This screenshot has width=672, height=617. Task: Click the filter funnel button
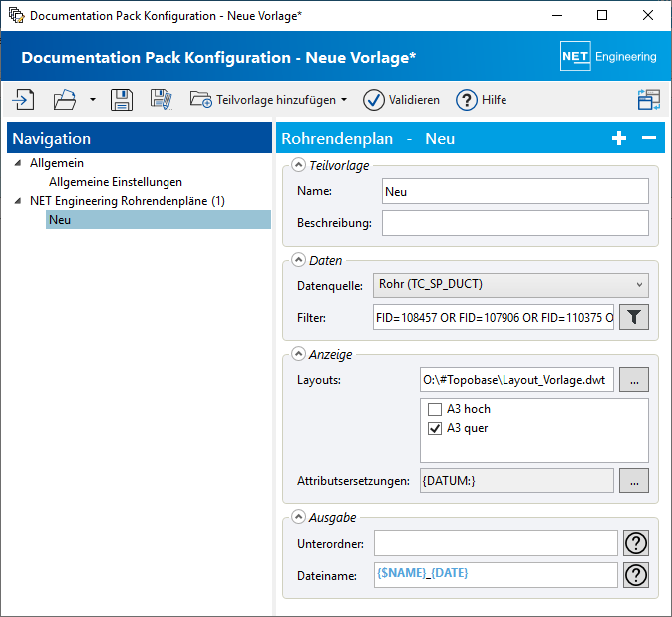click(635, 318)
